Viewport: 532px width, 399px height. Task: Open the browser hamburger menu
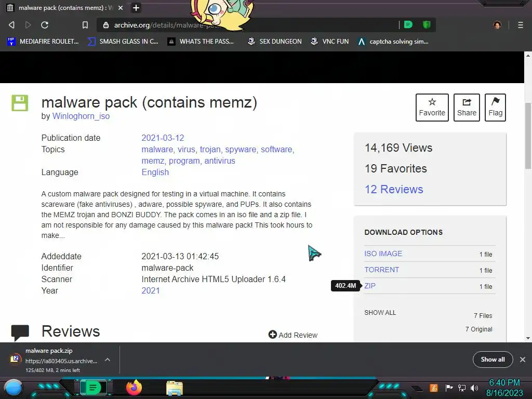point(521,25)
